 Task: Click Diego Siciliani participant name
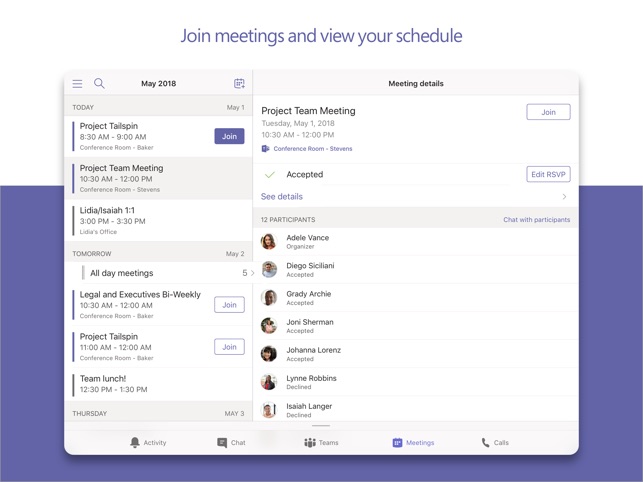pyautogui.click(x=310, y=266)
